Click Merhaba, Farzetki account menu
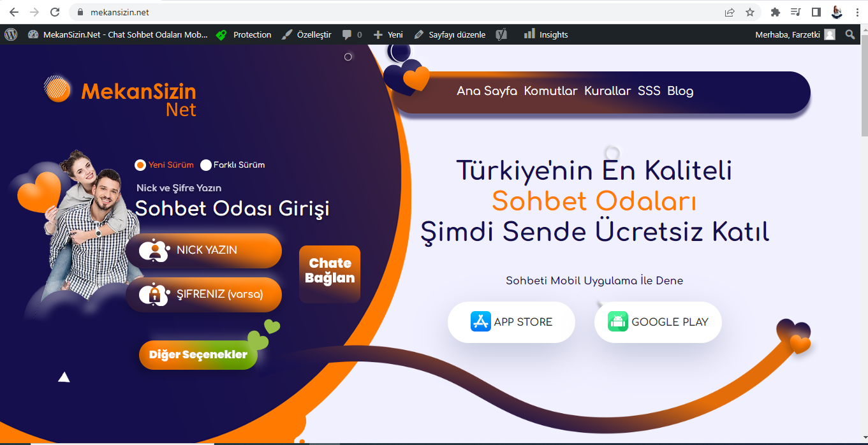The height and width of the screenshot is (445, 868). tap(795, 34)
